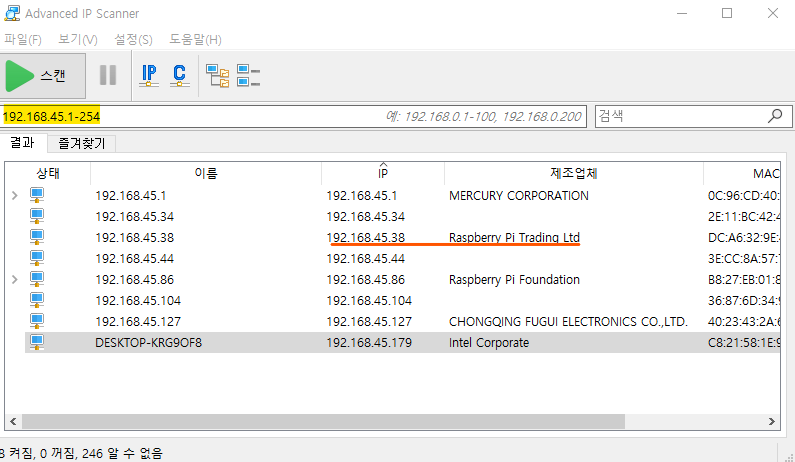Start the scan with the green play button
Screen dimensions: 795x462
tap(43, 76)
